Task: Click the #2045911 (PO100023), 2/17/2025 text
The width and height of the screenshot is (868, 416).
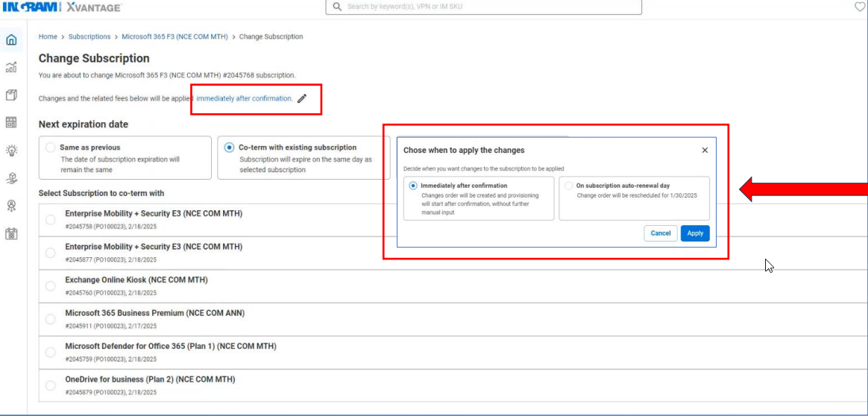Action: point(110,326)
